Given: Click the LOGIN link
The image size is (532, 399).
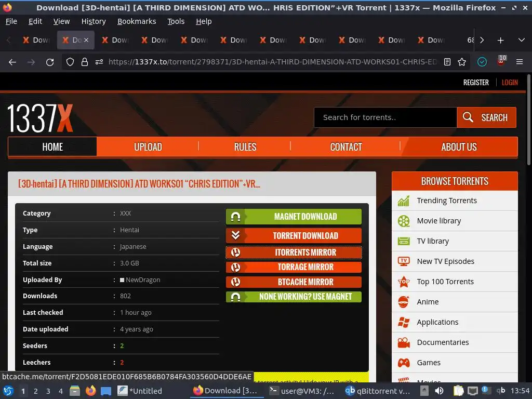Looking at the screenshot, I should coord(510,83).
